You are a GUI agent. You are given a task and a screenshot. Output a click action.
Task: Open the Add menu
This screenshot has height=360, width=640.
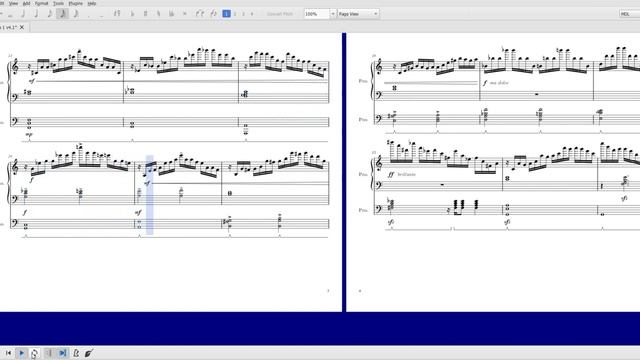point(27,3)
